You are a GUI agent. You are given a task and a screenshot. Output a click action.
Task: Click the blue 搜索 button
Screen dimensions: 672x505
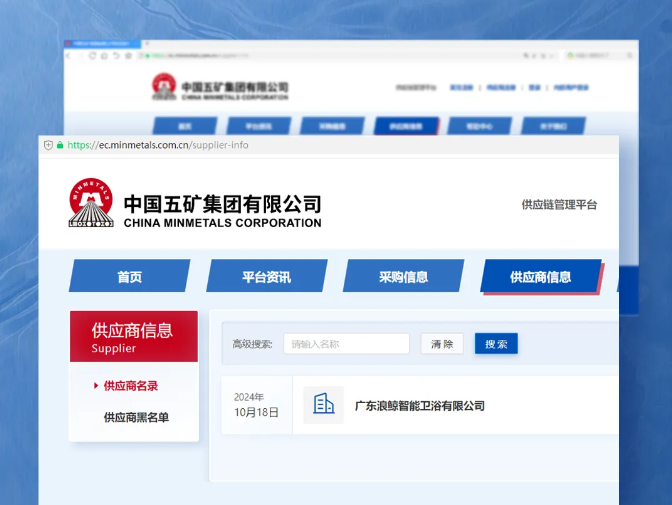(x=496, y=344)
